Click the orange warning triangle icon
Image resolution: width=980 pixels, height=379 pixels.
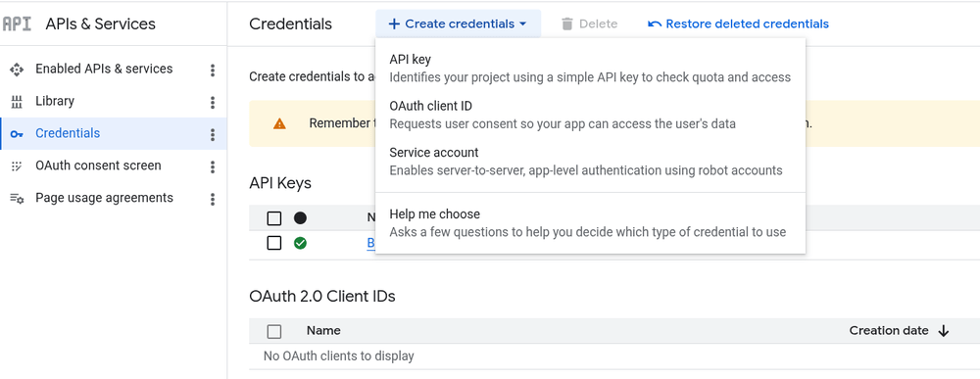[x=279, y=123]
